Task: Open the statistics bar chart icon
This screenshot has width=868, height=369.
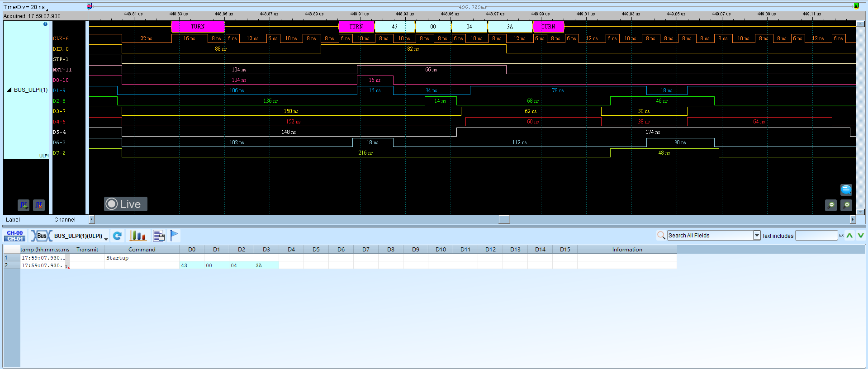Action: click(x=138, y=236)
